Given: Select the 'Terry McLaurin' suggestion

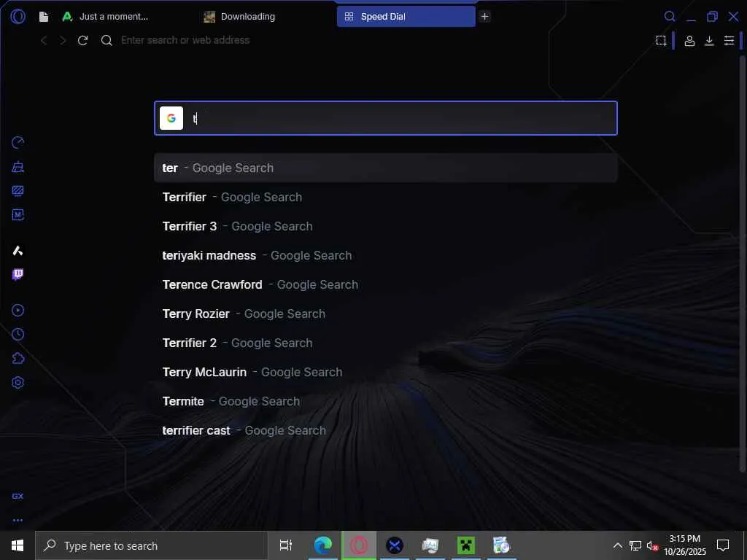Looking at the screenshot, I should pos(386,372).
